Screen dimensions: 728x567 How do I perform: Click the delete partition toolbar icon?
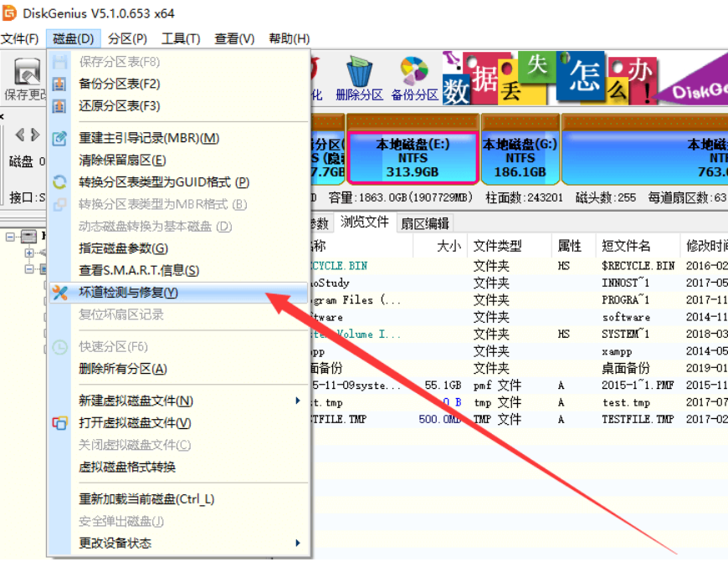[359, 72]
